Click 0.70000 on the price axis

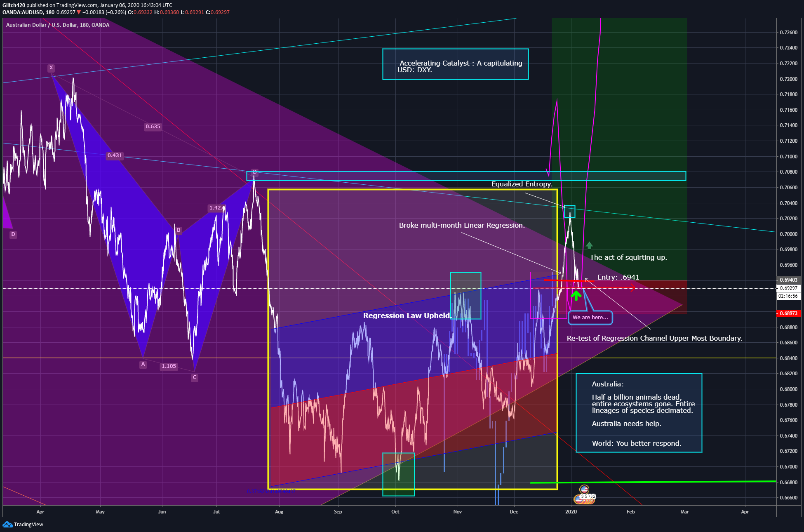(x=788, y=234)
